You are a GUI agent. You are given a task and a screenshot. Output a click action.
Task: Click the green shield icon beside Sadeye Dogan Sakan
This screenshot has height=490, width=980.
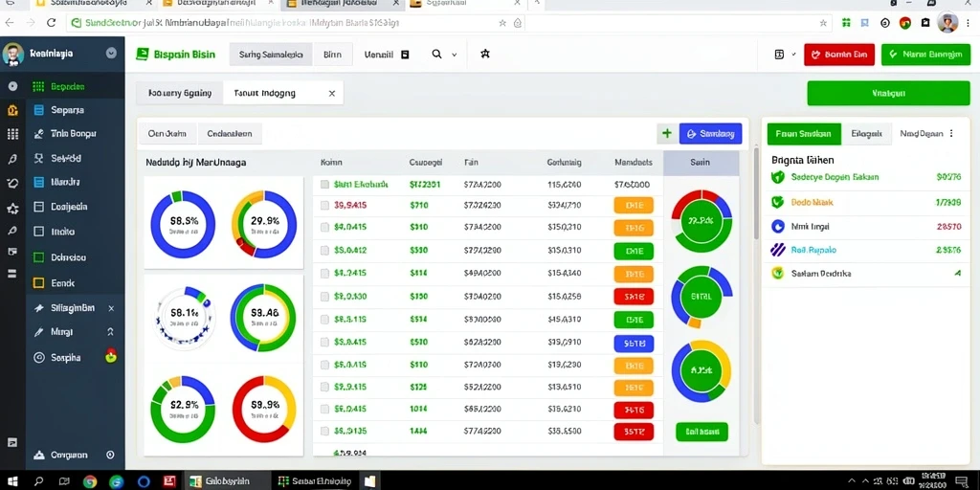click(x=777, y=177)
